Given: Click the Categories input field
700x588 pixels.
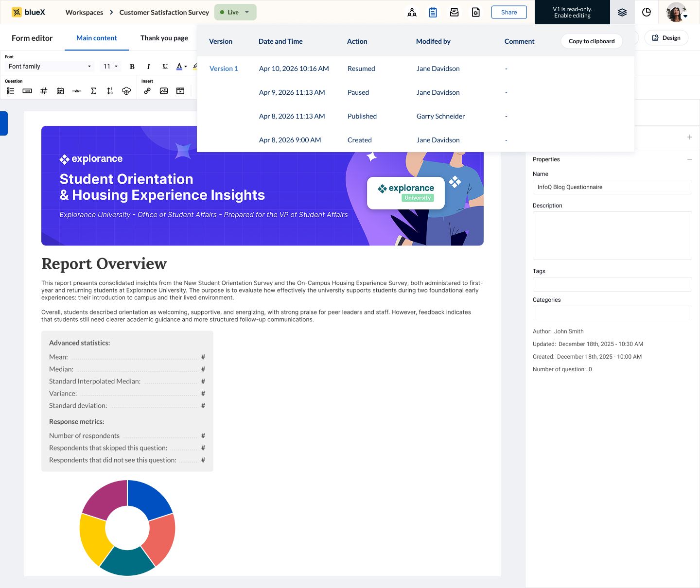Looking at the screenshot, I should tap(612, 313).
